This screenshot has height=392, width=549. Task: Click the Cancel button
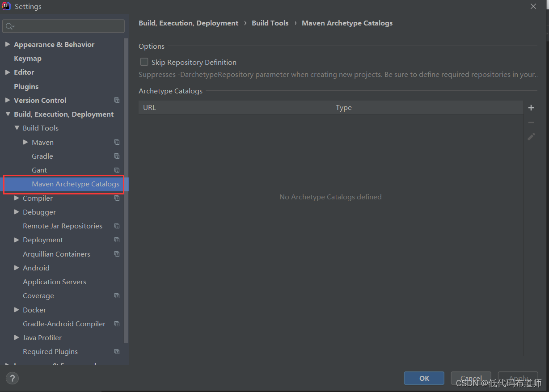471,378
